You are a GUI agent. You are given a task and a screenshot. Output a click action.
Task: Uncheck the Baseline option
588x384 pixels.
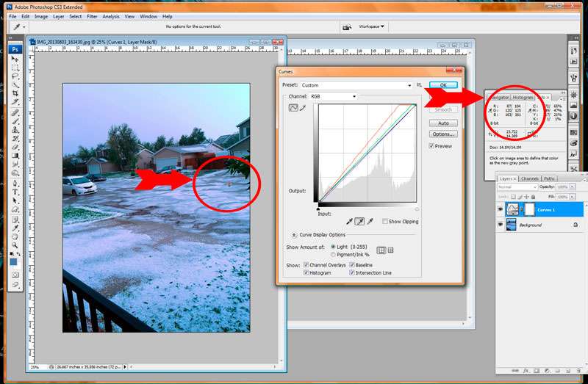(352, 265)
